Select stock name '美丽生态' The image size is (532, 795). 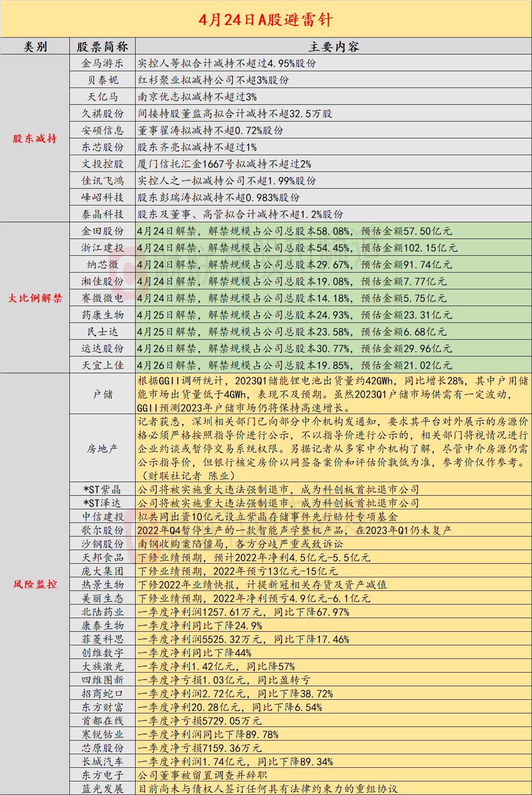(102, 598)
